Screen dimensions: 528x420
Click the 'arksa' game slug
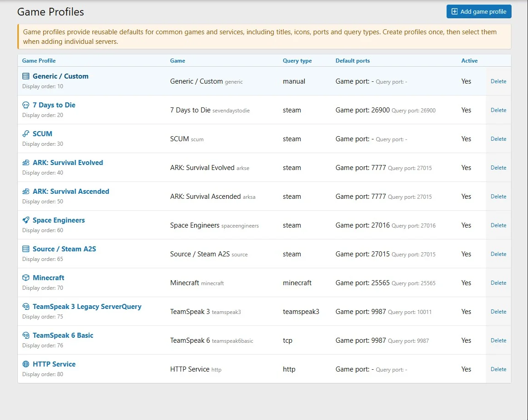249,197
